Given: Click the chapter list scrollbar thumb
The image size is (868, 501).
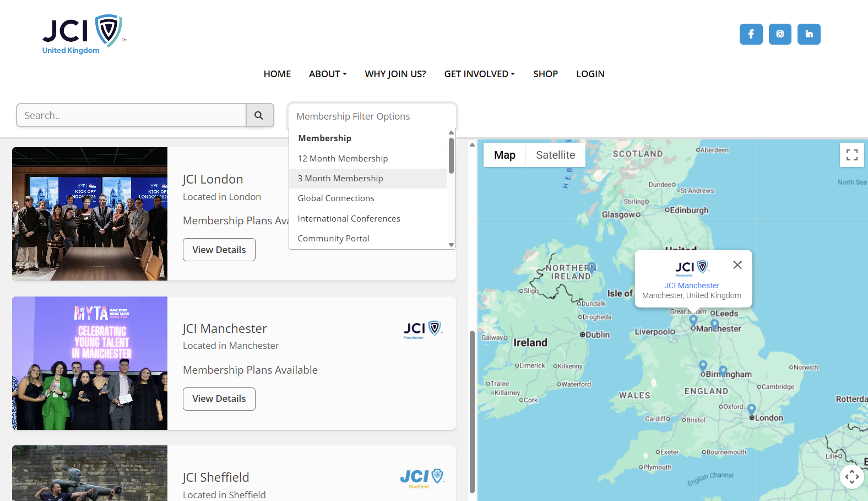Looking at the screenshot, I should click(x=472, y=412).
